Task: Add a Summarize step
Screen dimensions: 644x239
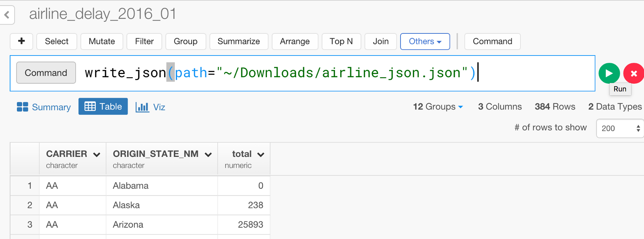Action: click(x=239, y=41)
